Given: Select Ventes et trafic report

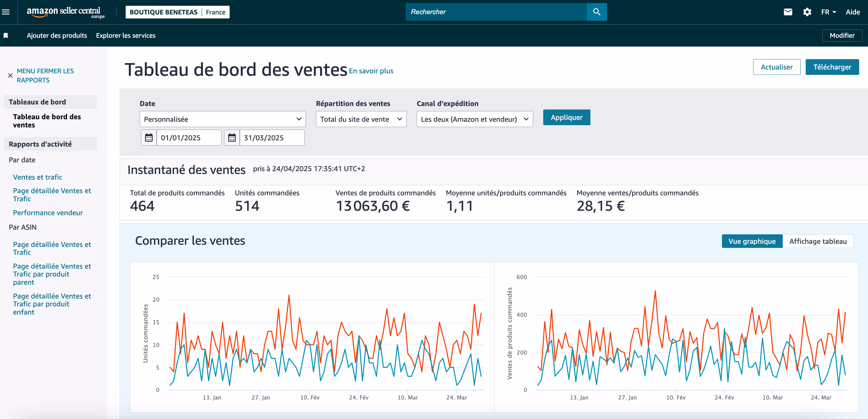Looking at the screenshot, I should pos(37,177).
